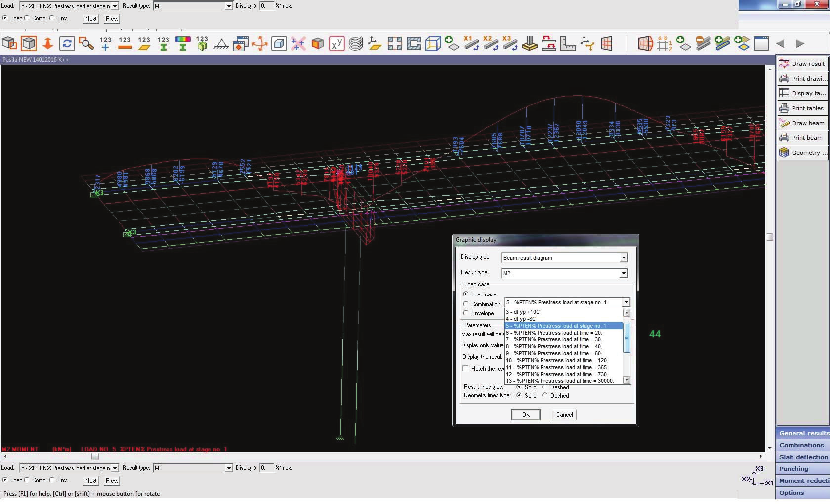Select Envelope radio in Graphic display dialog
The width and height of the screenshot is (835, 504).
tap(466, 313)
